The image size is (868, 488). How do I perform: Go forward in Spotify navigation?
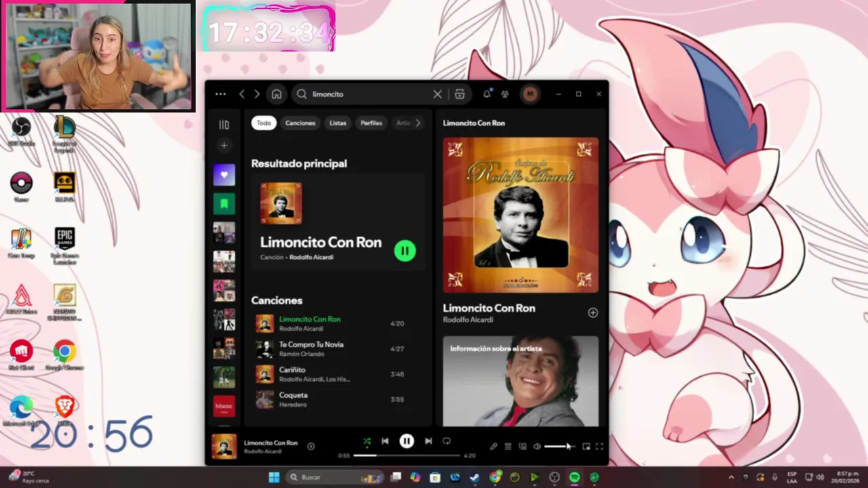click(257, 94)
